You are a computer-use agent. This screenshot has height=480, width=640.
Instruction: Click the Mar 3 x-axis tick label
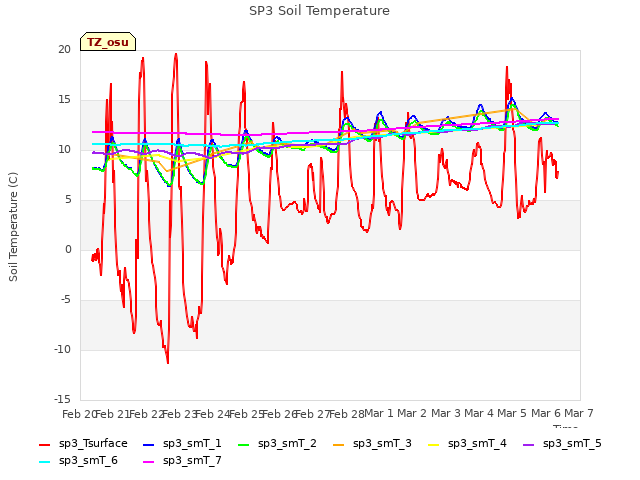point(446,413)
